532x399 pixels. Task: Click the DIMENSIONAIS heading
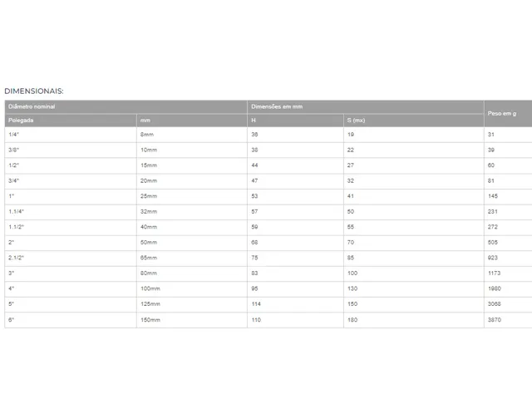click(x=34, y=91)
